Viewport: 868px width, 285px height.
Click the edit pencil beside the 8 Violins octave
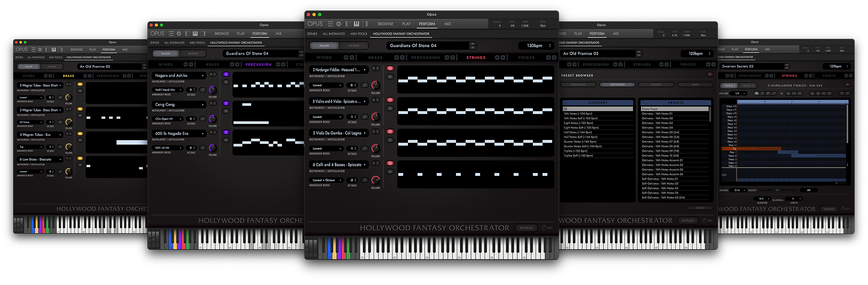coord(365,117)
